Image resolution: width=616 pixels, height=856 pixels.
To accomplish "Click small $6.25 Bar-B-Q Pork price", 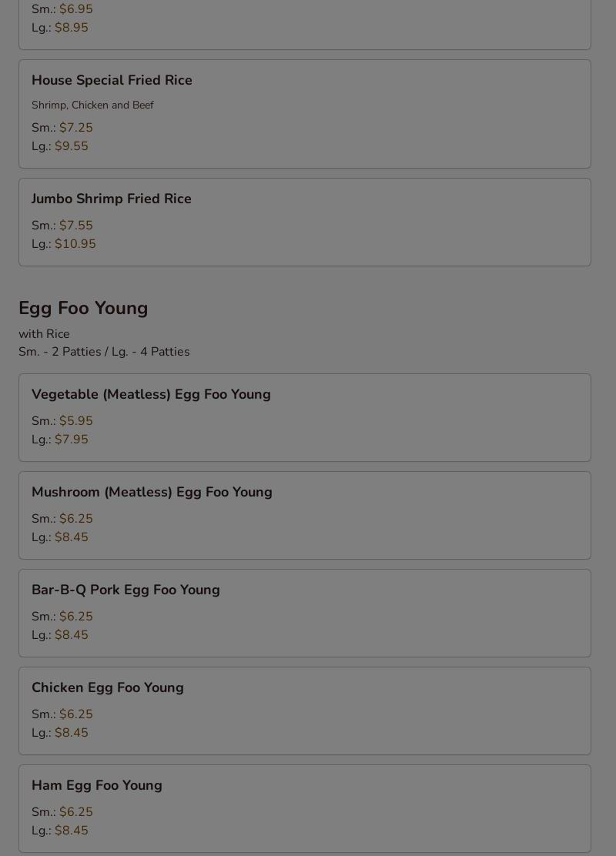I will point(76,616).
